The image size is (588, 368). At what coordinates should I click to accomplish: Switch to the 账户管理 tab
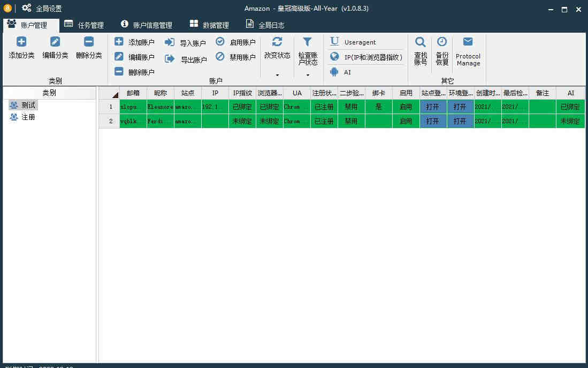31,25
